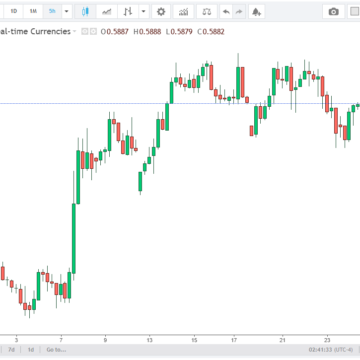Click the date label 15 on the time axis
The width and height of the screenshot is (360, 360).
(x=194, y=340)
